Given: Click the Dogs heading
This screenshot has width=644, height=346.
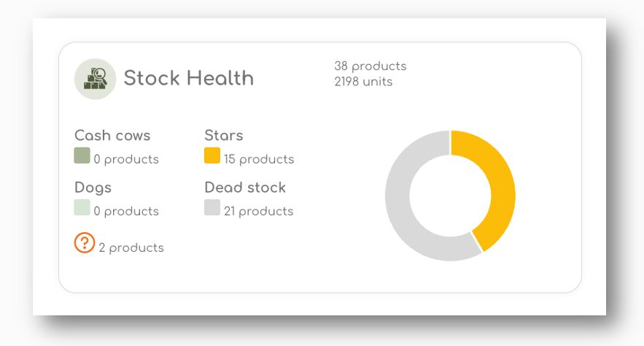Looking at the screenshot, I should tap(93, 188).
